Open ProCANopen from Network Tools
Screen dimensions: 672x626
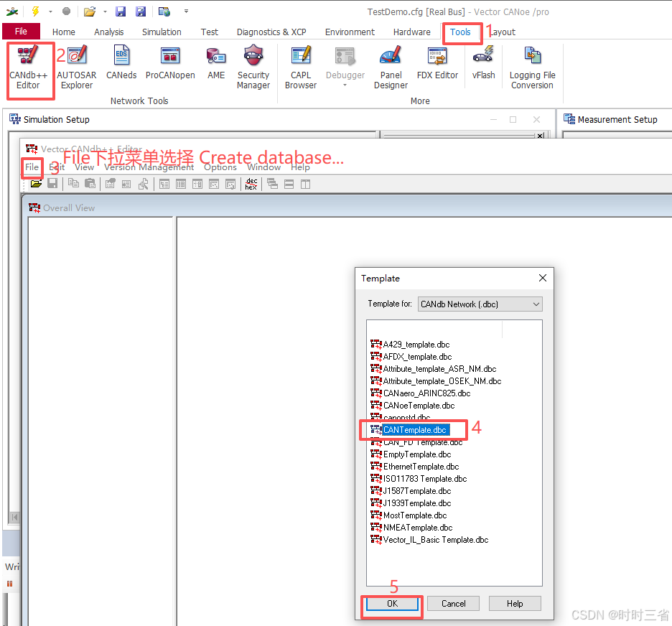pyautogui.click(x=170, y=63)
